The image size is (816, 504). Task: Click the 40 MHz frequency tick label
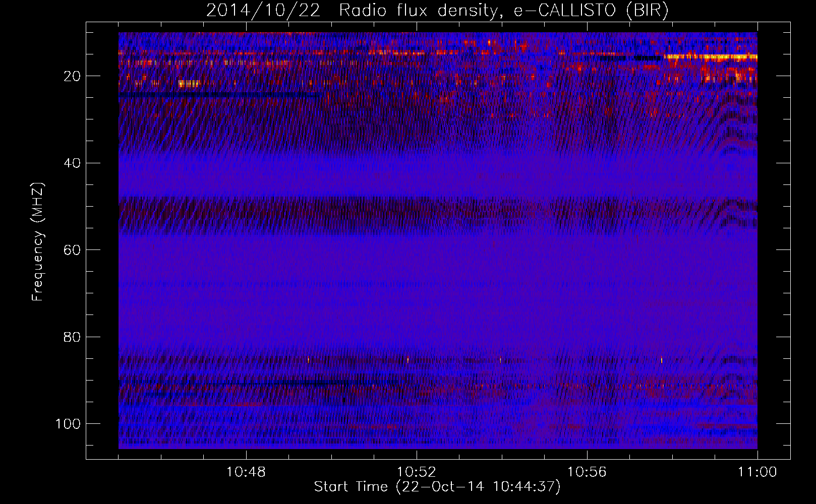click(x=73, y=163)
